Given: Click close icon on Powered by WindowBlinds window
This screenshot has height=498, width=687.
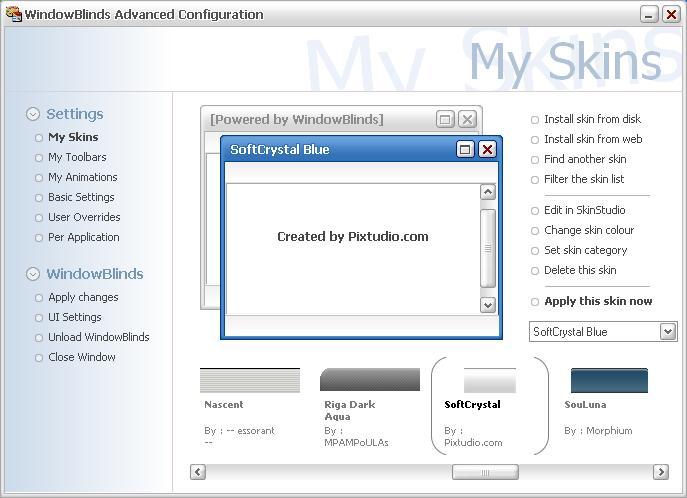Looking at the screenshot, I should (467, 120).
